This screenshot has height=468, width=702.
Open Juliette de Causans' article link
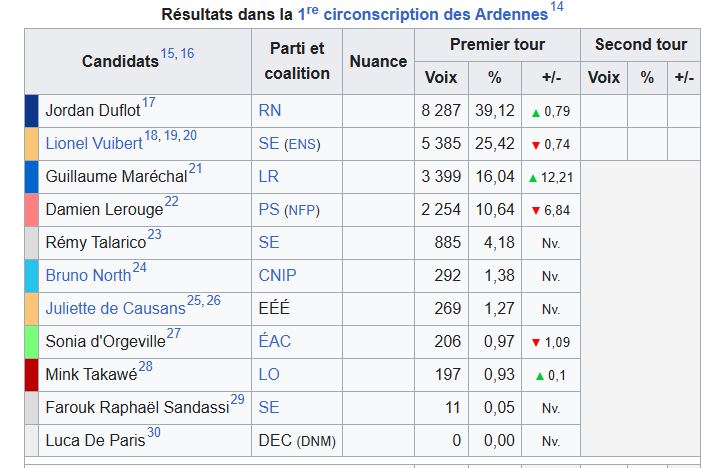click(x=116, y=309)
